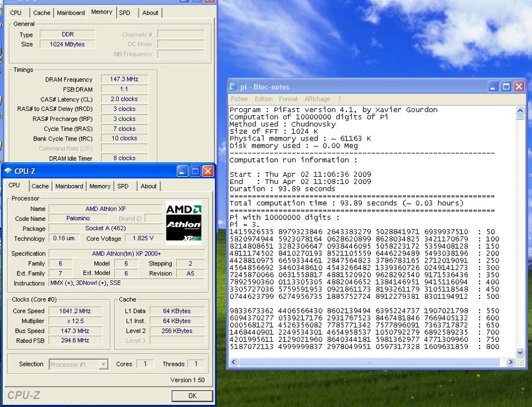Click the memory Type DDR value
This screenshot has height=407, width=532.
click(67, 34)
